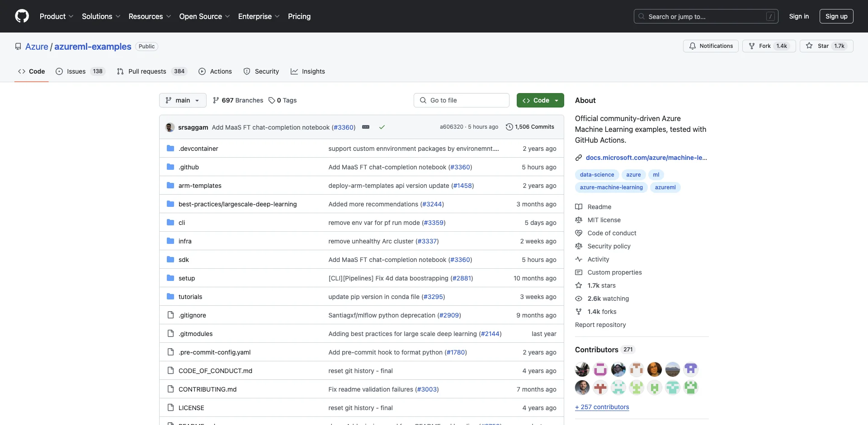Switch to the Issues tab
Viewport: 868px width, 425px height.
(x=80, y=71)
